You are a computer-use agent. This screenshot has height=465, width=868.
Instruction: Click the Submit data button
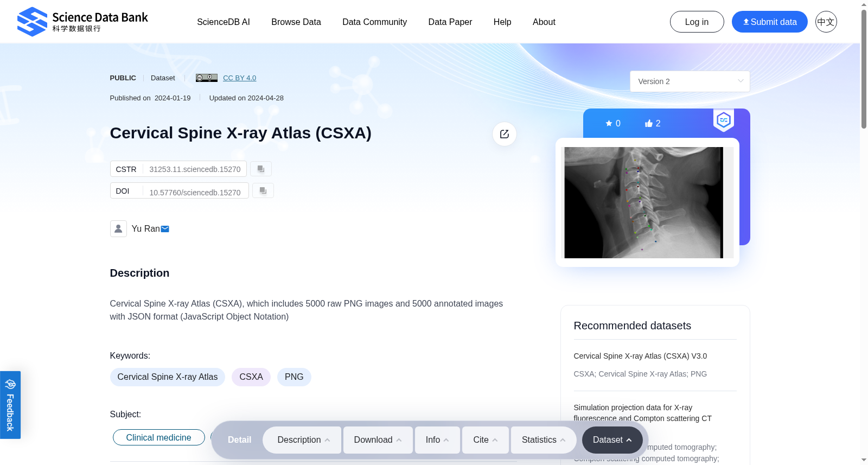point(770,22)
